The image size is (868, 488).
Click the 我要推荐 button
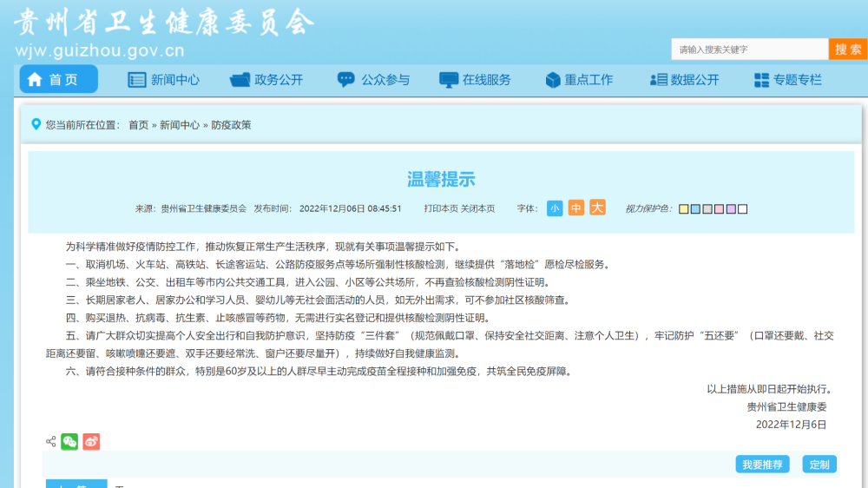[762, 465]
